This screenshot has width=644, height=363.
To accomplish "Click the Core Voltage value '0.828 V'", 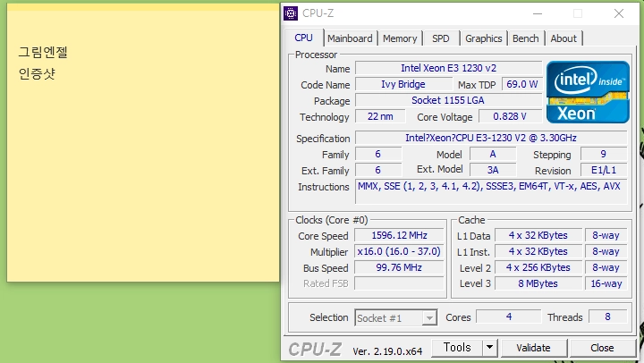I will (x=510, y=116).
